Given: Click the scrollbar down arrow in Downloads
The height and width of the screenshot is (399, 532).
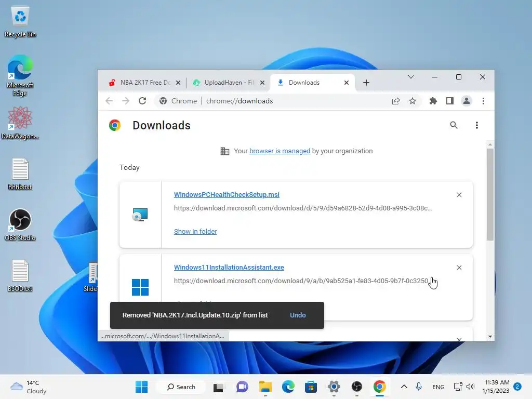Looking at the screenshot, I should point(490,337).
